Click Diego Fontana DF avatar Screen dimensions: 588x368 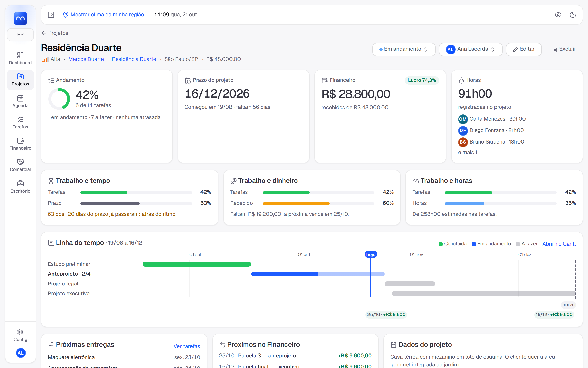463,130
